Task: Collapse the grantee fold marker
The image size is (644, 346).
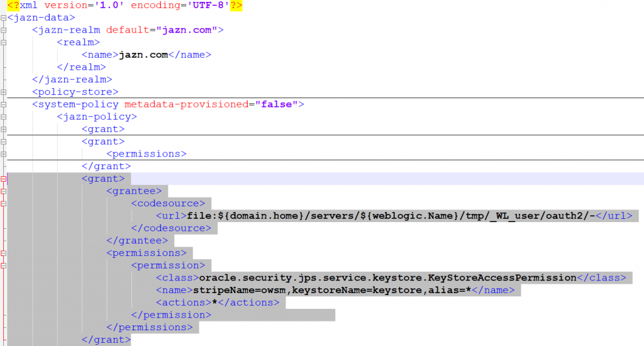Action: click(3, 191)
